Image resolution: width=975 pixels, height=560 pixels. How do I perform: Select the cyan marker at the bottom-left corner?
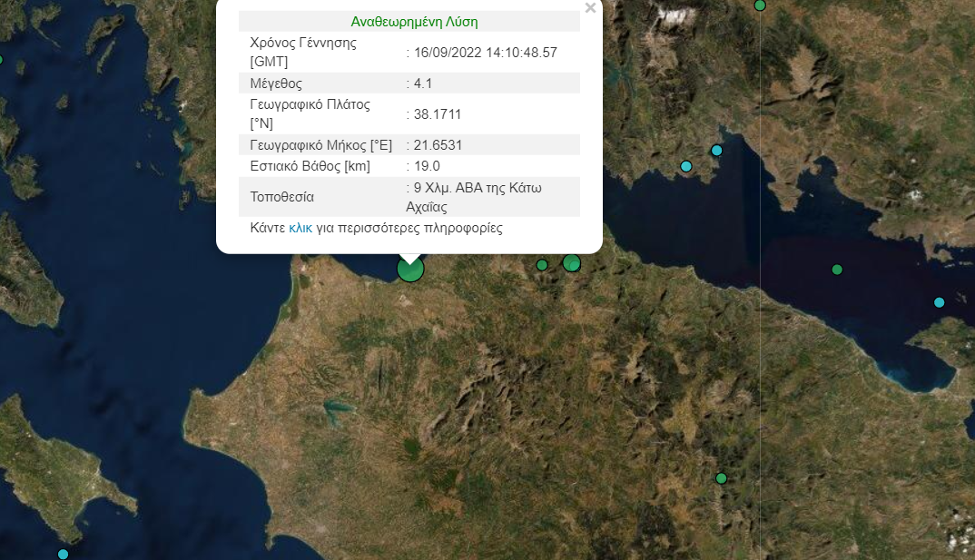(63, 554)
